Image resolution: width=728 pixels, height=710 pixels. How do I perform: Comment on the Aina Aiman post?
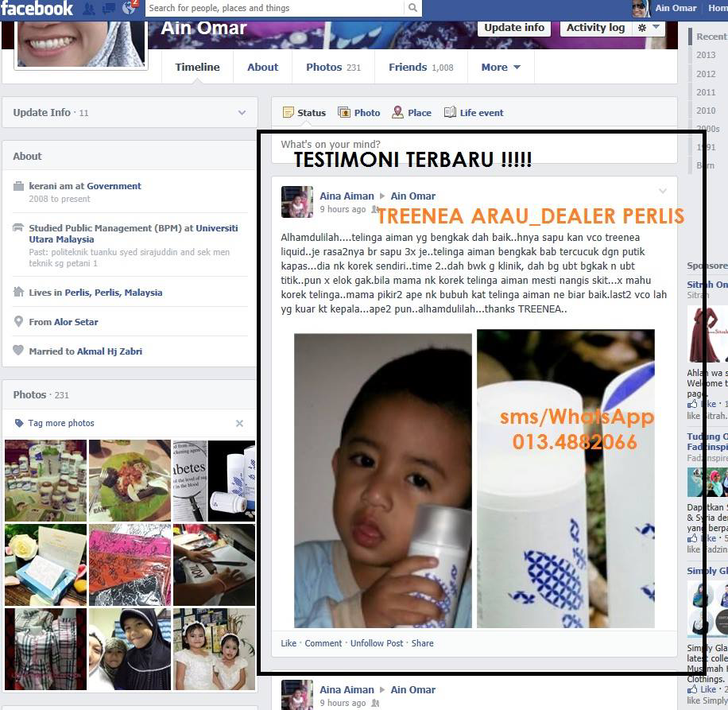(323, 643)
